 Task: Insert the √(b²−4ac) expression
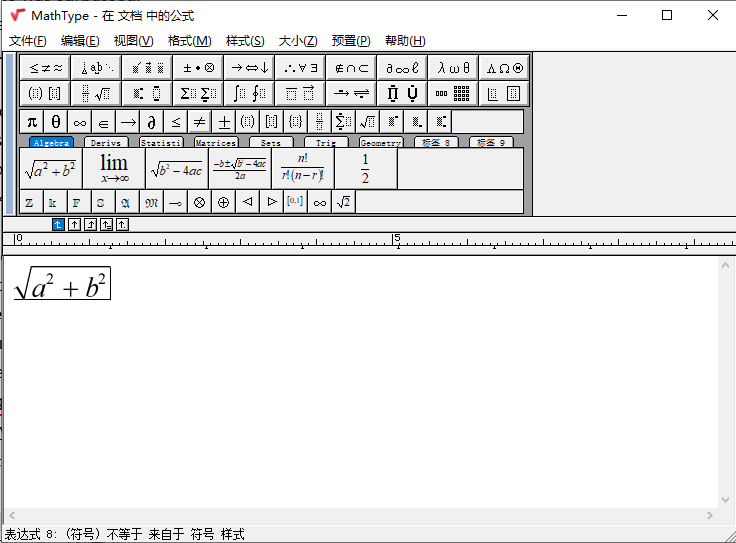[177, 168]
